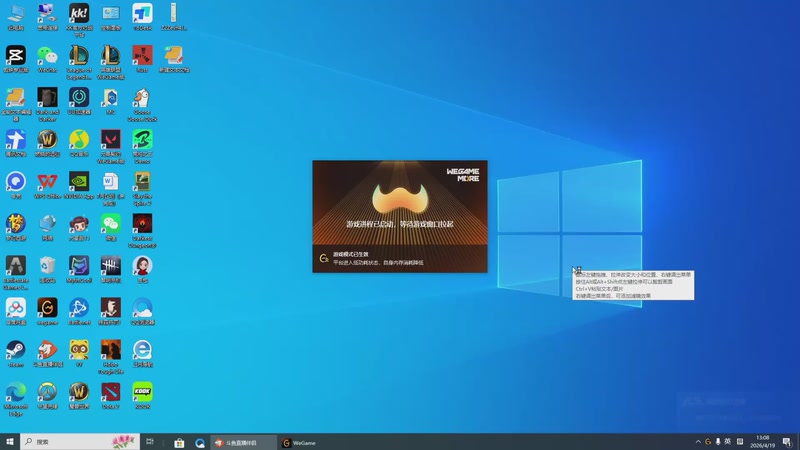Launch the Dark and Darker shortcut
The image size is (800, 450).
click(x=47, y=104)
